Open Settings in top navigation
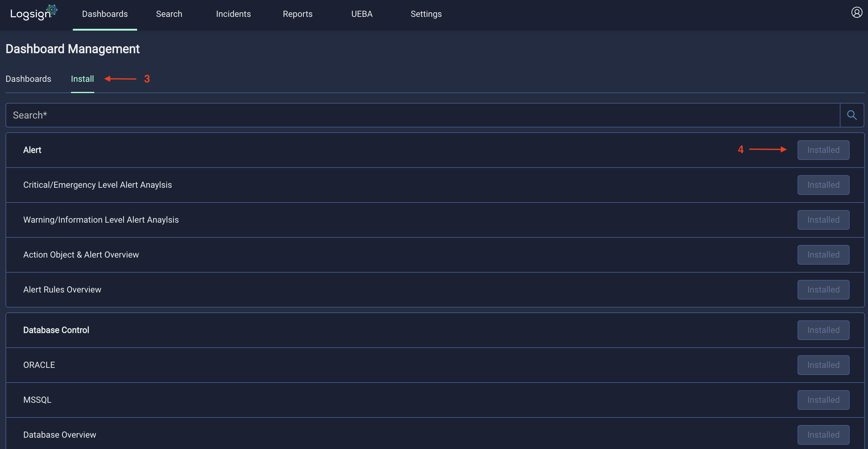The image size is (868, 449). (x=426, y=14)
